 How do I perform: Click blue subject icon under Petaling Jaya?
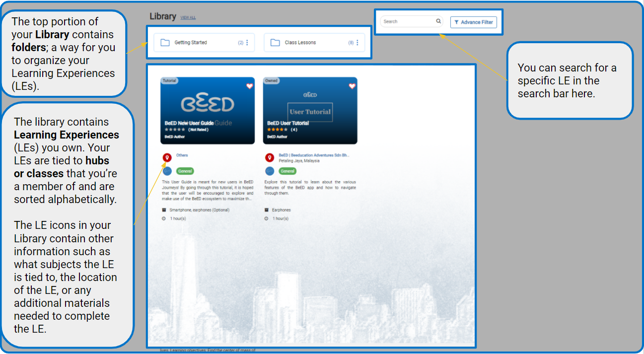[x=270, y=171]
